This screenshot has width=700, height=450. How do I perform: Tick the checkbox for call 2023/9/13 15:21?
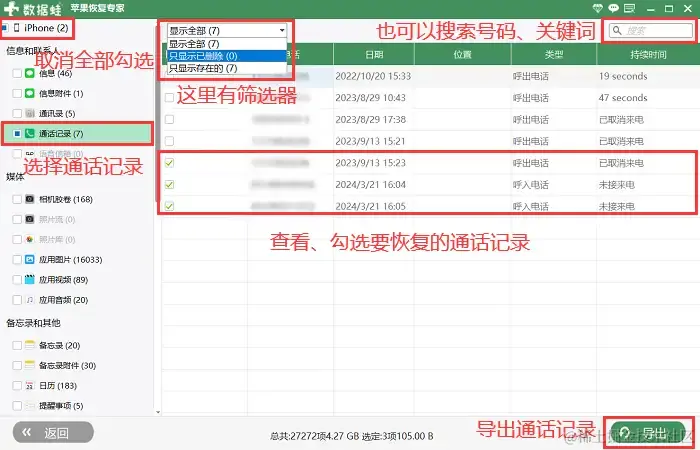point(169,141)
